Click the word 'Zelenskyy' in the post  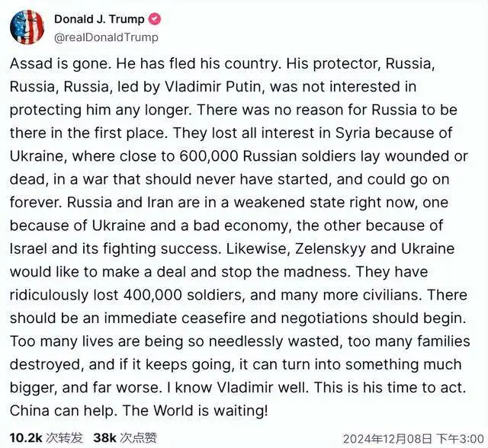[x=330, y=249]
